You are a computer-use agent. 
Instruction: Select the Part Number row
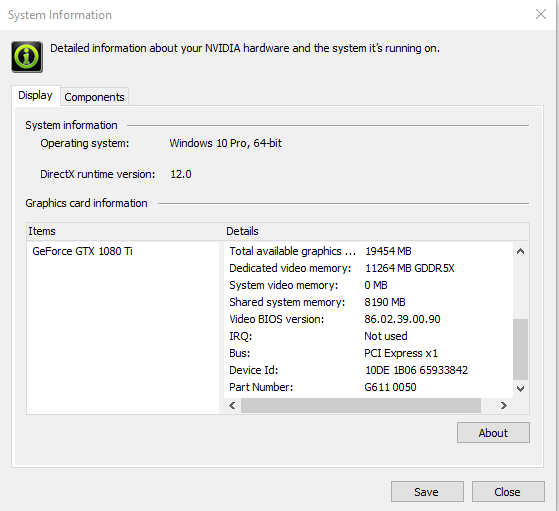(x=368, y=387)
